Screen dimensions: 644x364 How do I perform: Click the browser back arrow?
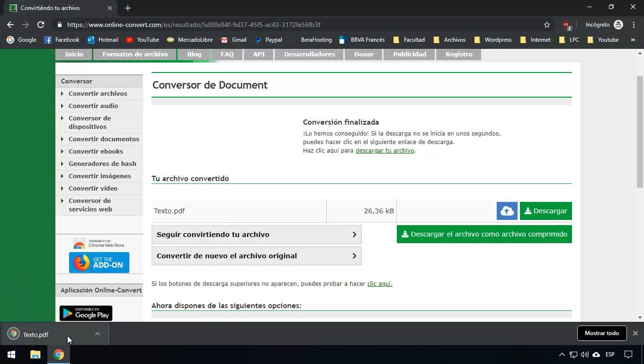pos(10,25)
